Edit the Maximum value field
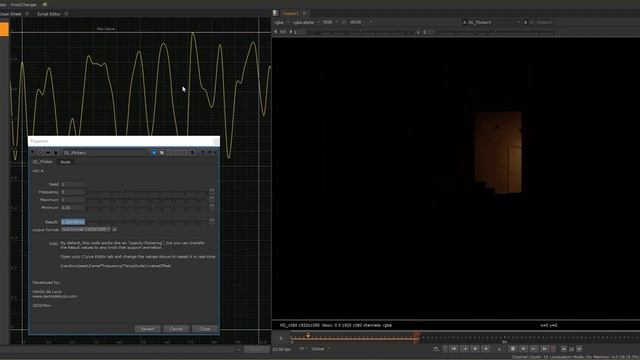Image resolution: width=640 pixels, height=360 pixels. click(73, 200)
